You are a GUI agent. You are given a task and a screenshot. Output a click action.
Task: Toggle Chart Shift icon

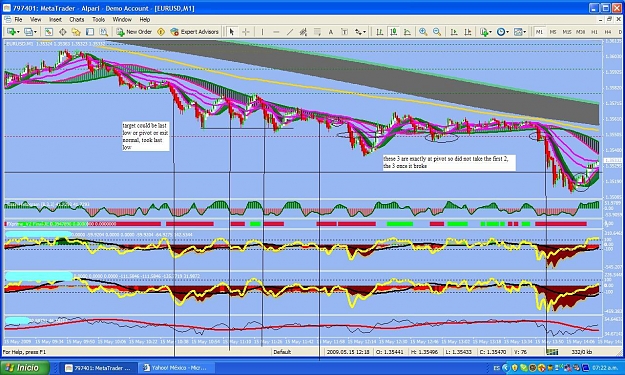pyautogui.click(x=468, y=32)
